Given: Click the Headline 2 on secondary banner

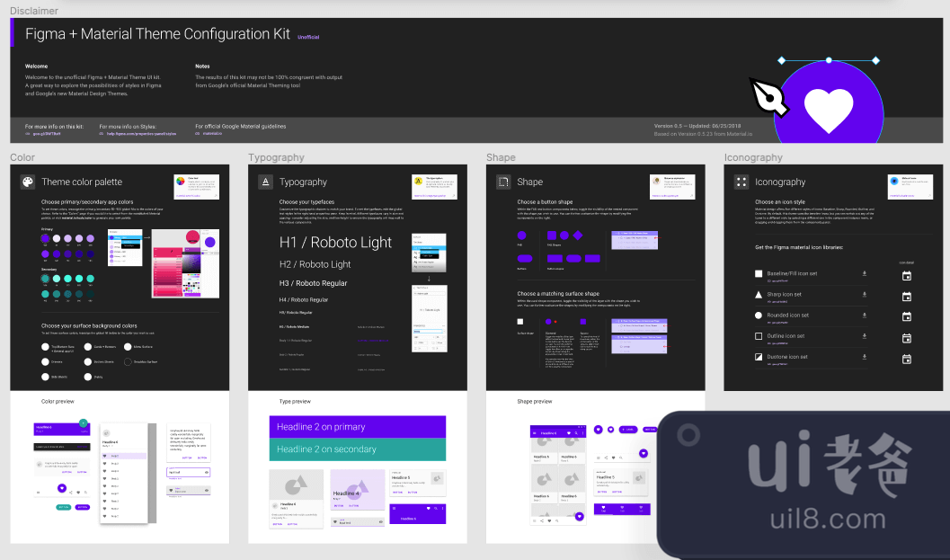Looking at the screenshot, I should click(358, 449).
